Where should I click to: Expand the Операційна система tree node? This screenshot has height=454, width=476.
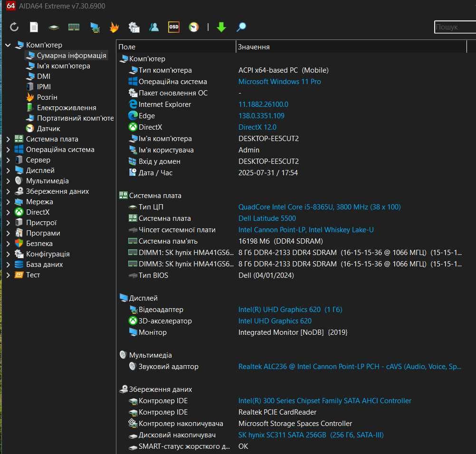click(8, 150)
